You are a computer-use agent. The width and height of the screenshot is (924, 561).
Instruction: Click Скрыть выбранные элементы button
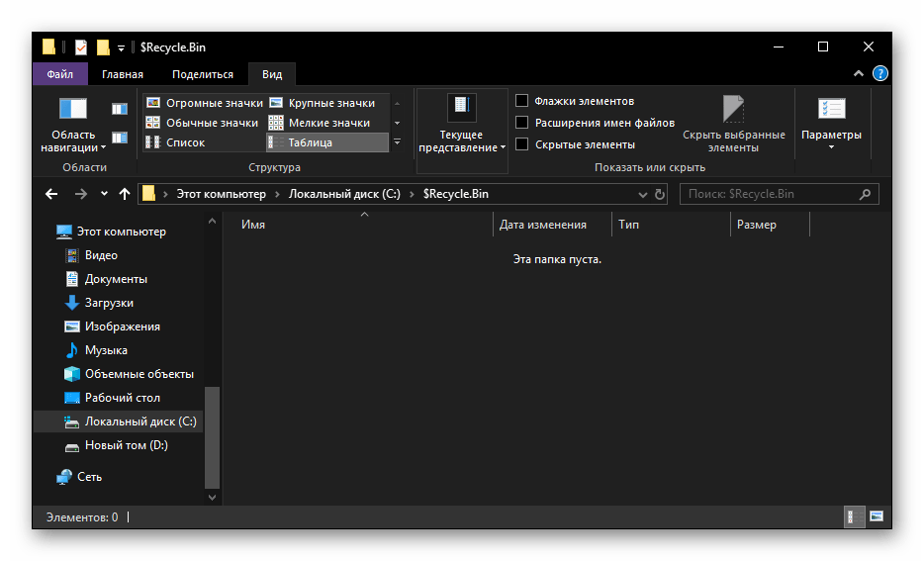(734, 125)
